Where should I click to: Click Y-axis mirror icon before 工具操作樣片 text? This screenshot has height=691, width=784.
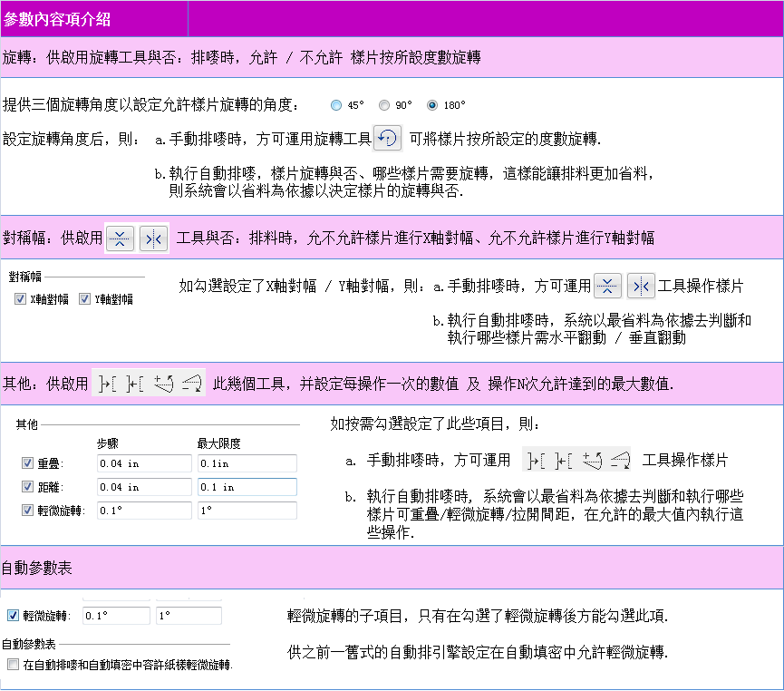coord(641,287)
